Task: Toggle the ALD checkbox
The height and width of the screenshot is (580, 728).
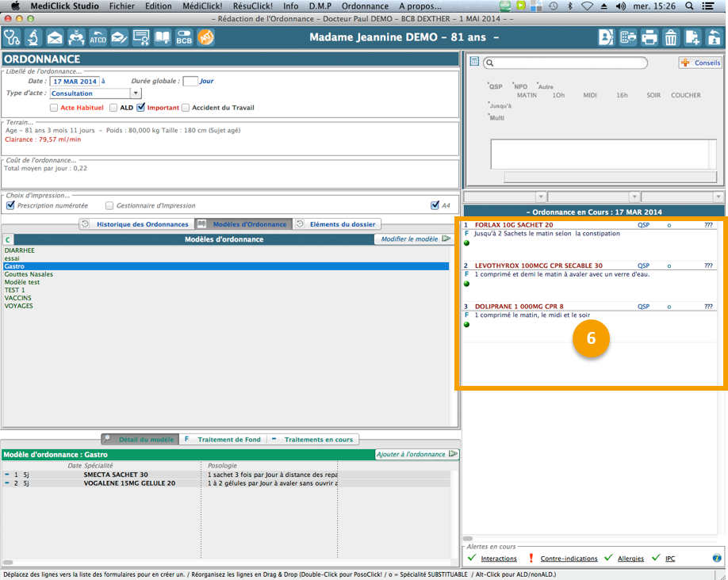Action: click(113, 108)
